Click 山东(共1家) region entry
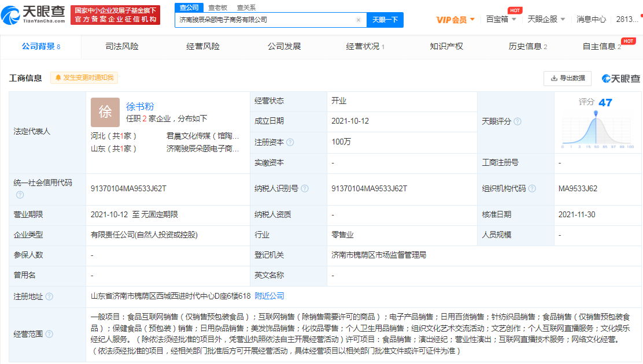 [x=113, y=148]
